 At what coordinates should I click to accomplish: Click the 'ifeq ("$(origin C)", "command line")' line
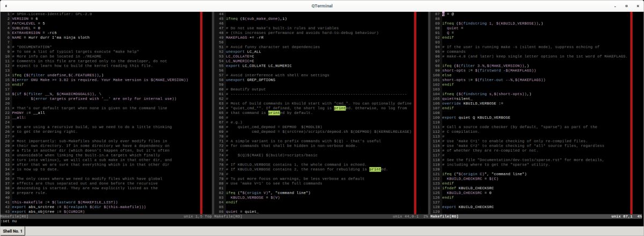(x=484, y=174)
